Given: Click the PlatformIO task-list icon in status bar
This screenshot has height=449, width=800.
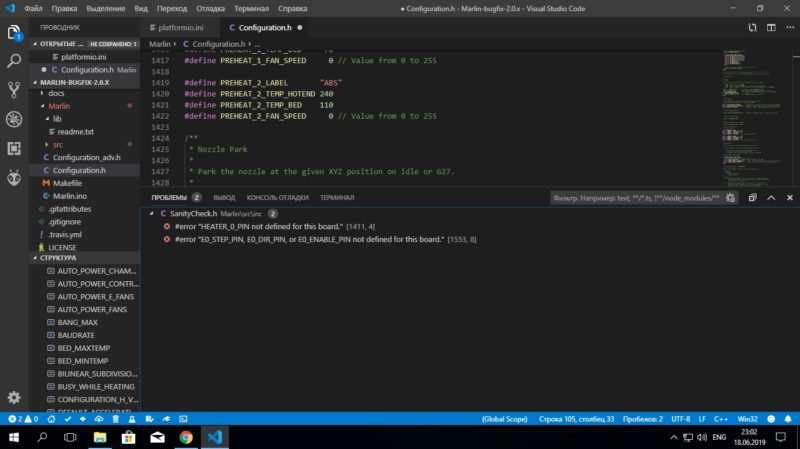Looking at the screenshot, I should [x=149, y=419].
